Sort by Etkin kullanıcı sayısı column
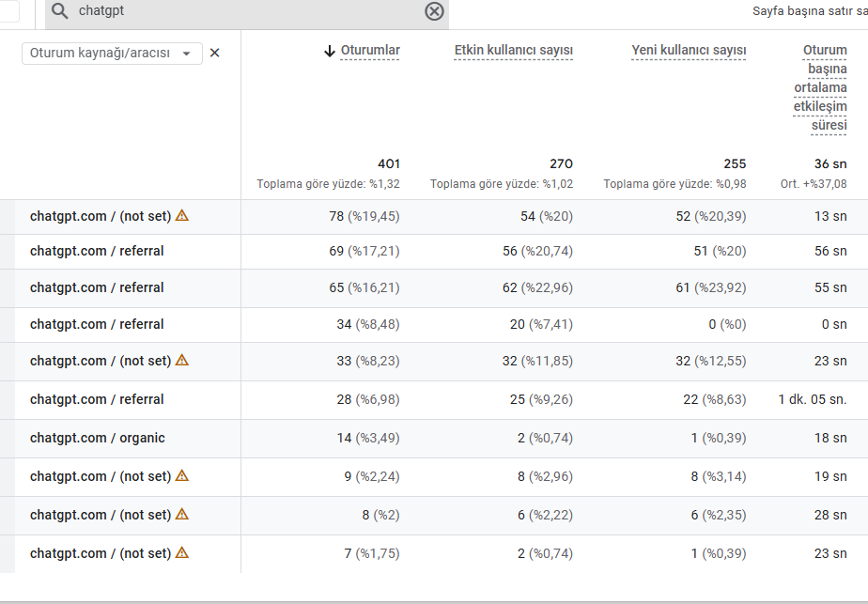The image size is (868, 604). click(513, 50)
